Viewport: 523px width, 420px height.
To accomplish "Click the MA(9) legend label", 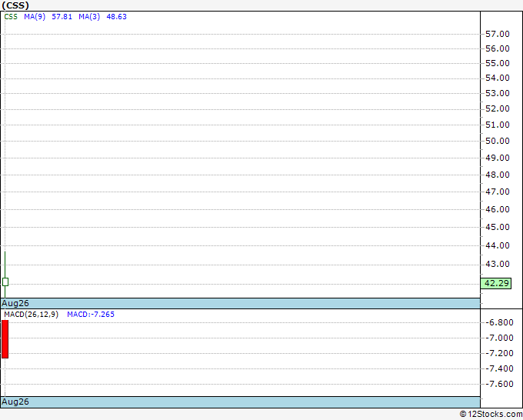I will coord(35,17).
